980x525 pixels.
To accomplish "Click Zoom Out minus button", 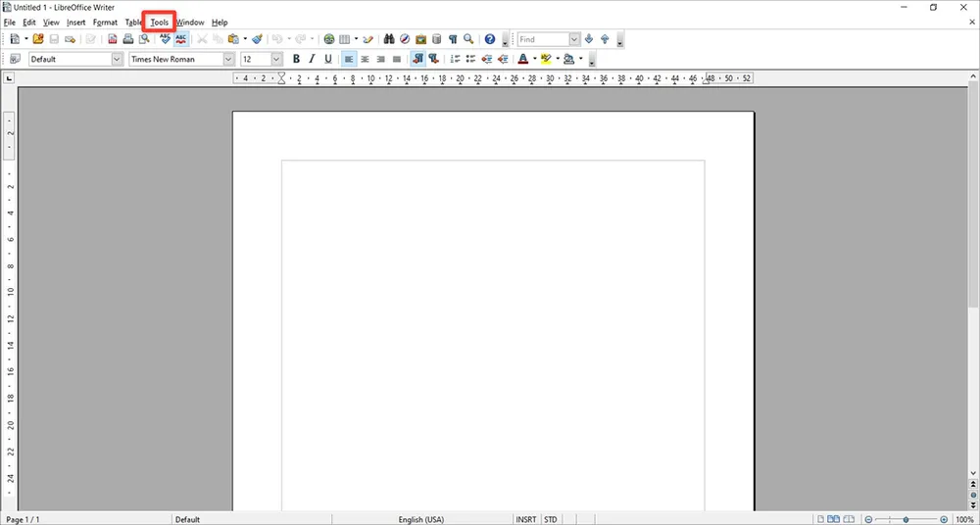I will point(868,519).
